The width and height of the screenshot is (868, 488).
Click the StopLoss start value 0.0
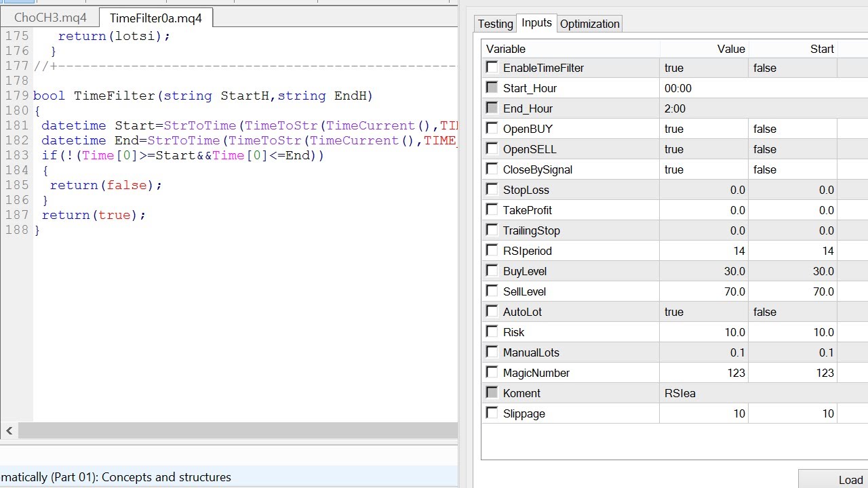[x=793, y=190]
